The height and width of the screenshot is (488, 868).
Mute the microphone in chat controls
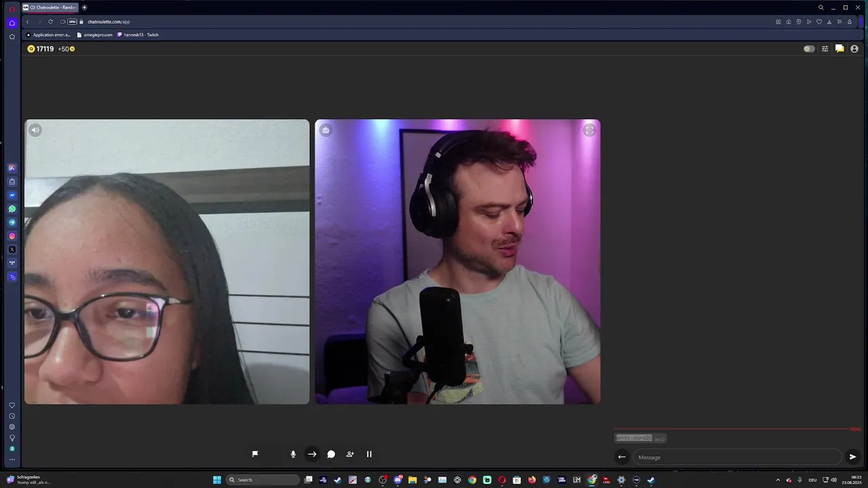coord(293,454)
